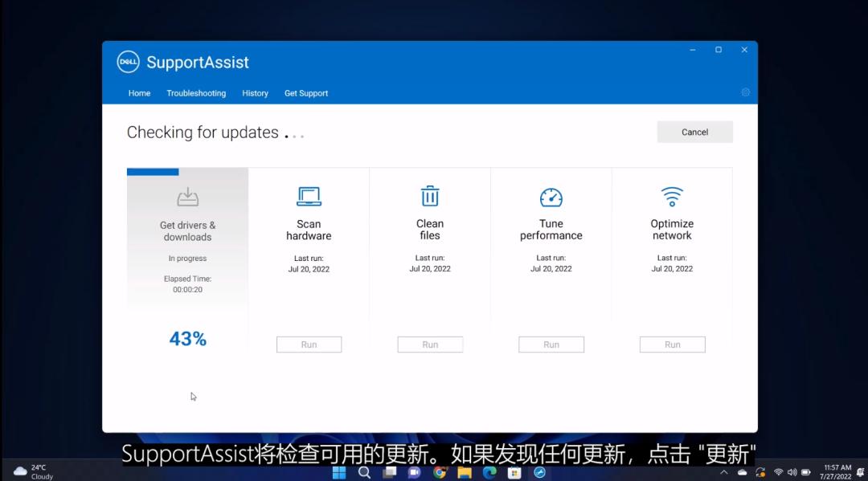Open the weather widget showing 24°C Cloudy
868x481 pixels.
pyautogui.click(x=31, y=470)
